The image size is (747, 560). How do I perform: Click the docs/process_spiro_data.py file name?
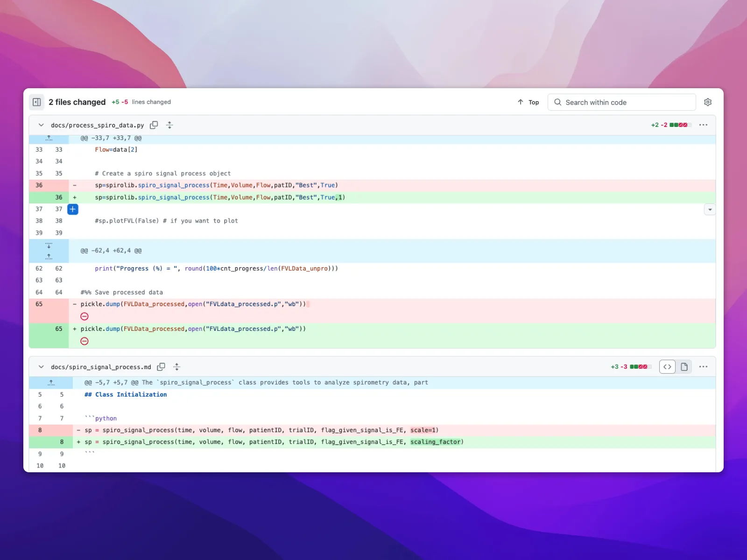tap(97, 125)
